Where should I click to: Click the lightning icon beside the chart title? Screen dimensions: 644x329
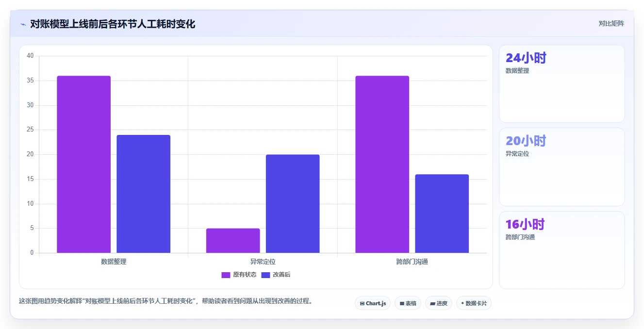(23, 24)
